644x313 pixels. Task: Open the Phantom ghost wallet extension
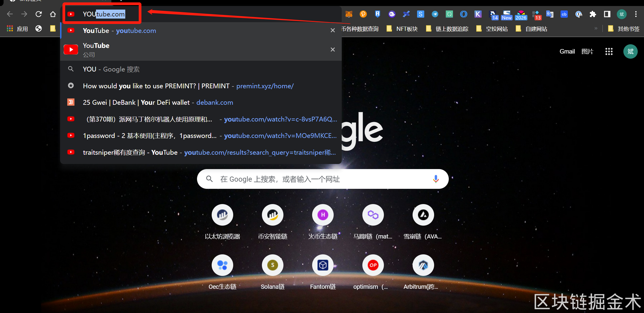[392, 14]
